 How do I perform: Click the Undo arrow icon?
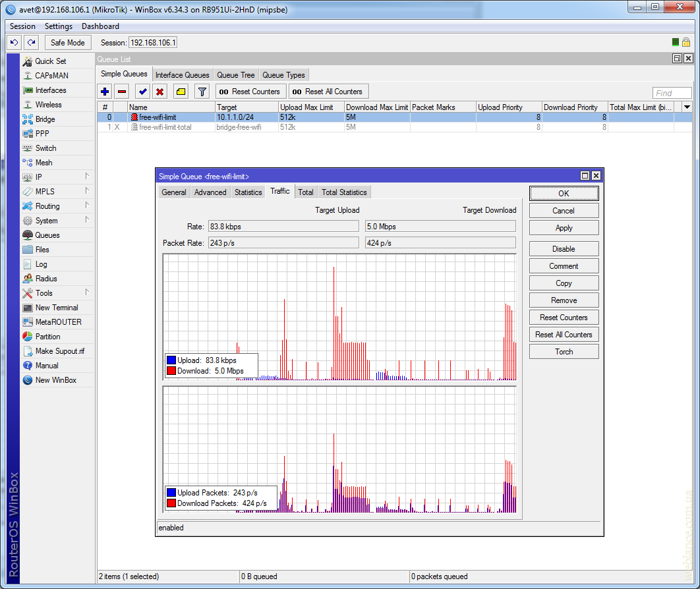(x=14, y=42)
